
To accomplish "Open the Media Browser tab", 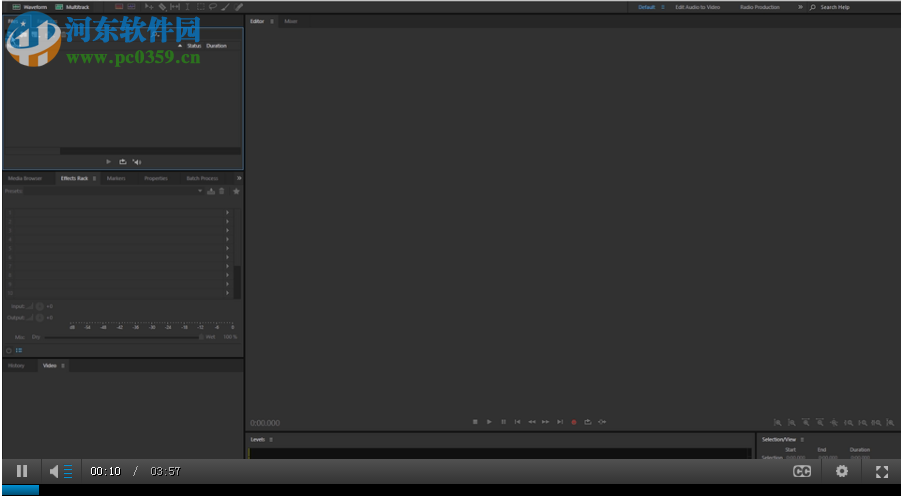I will [25, 178].
